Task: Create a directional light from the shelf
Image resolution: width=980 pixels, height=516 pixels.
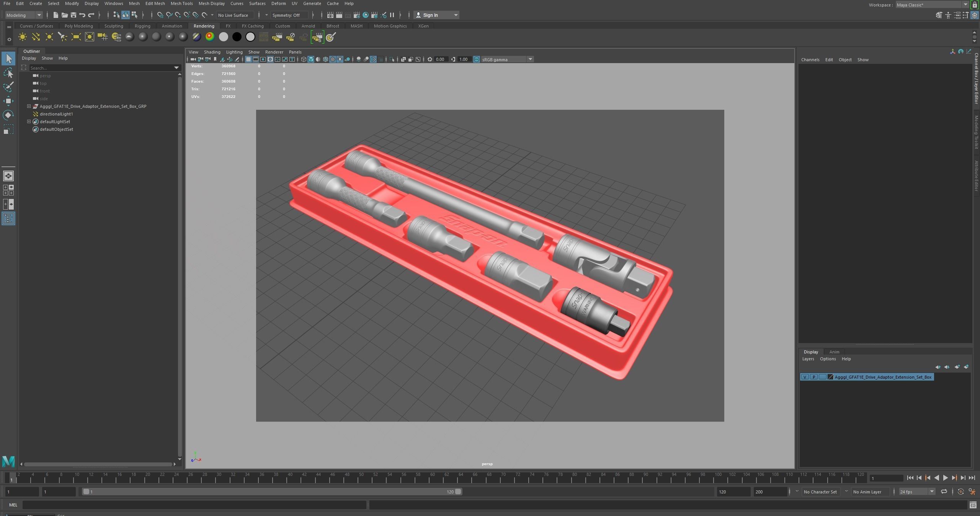Action: 36,37
